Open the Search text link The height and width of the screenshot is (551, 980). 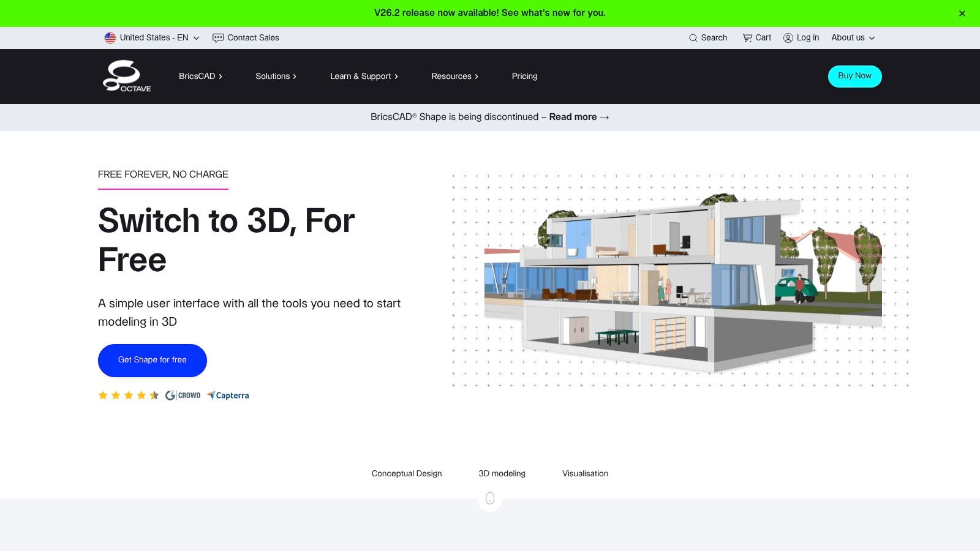pos(714,38)
